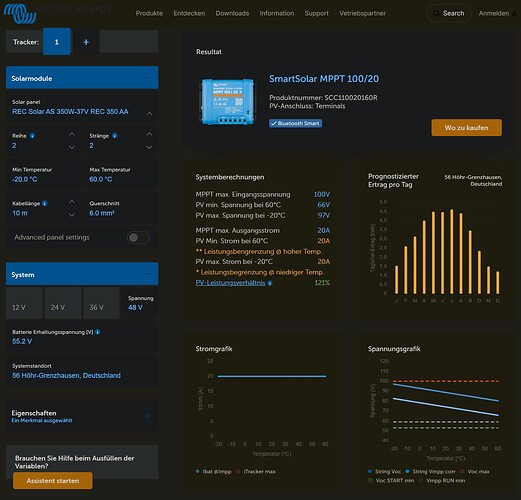Click the Search field
Screen dimensions: 521x500
[449, 13]
